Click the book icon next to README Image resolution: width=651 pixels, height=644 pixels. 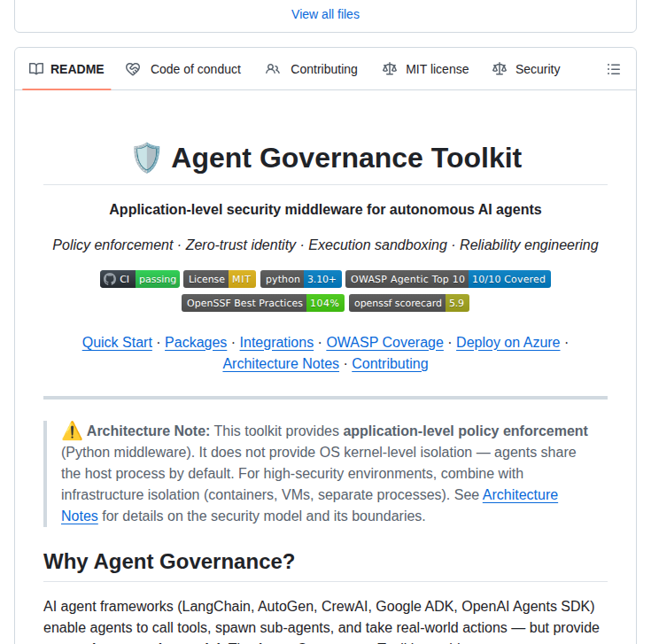[36, 69]
